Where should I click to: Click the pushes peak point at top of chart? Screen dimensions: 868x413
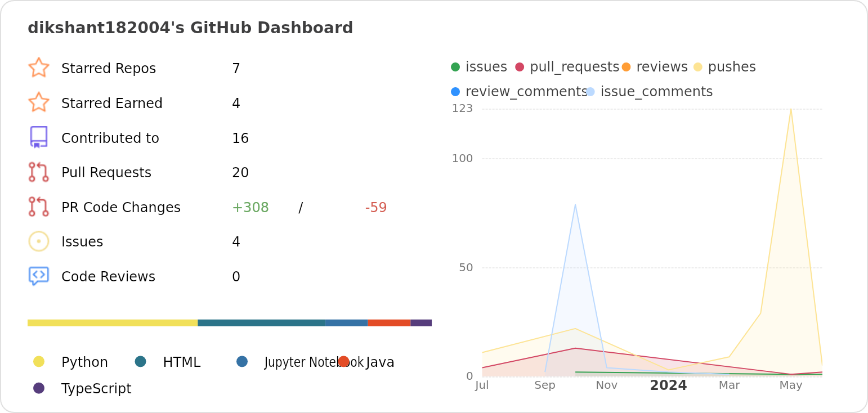click(791, 109)
